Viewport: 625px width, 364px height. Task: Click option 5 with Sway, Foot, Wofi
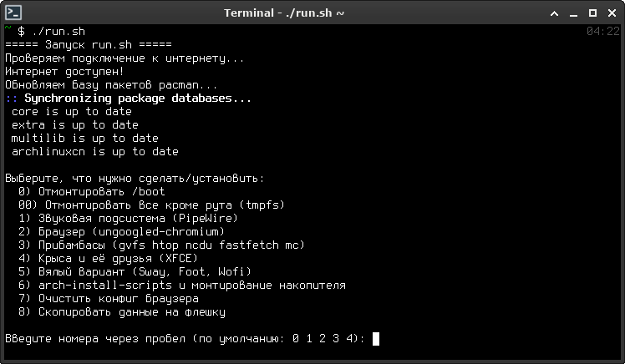[x=135, y=271]
